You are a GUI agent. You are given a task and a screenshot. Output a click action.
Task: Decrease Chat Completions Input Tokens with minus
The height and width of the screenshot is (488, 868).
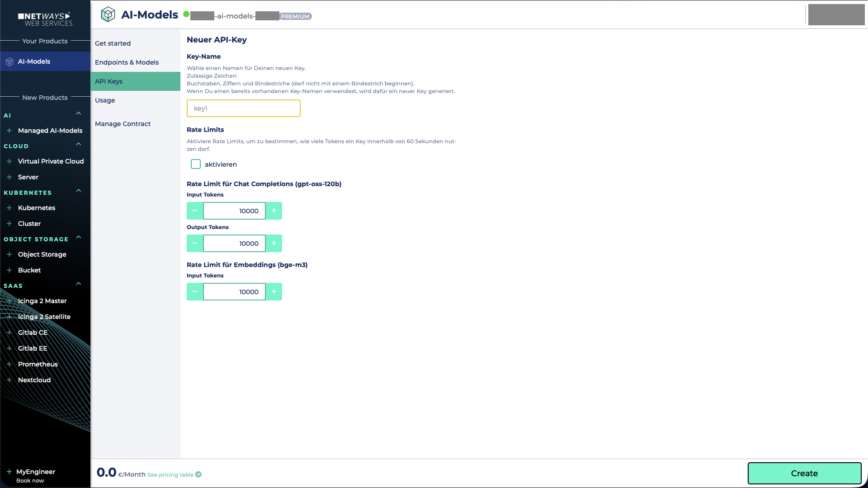click(x=195, y=211)
